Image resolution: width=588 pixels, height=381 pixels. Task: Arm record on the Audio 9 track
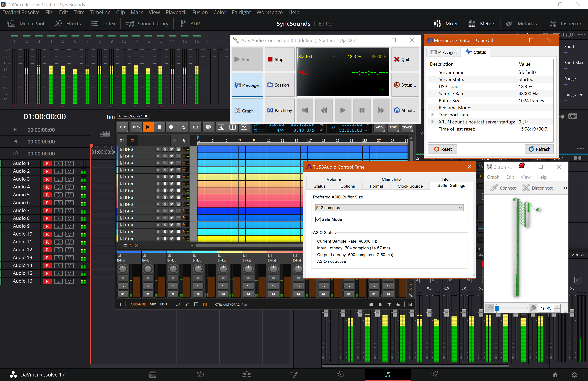(47, 226)
